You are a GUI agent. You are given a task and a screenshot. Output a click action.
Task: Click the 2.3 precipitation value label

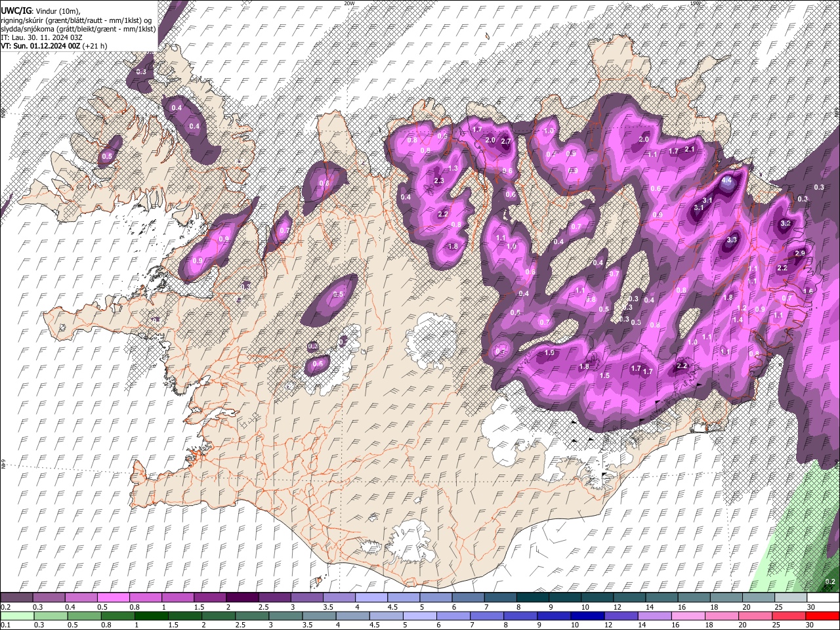(x=439, y=180)
